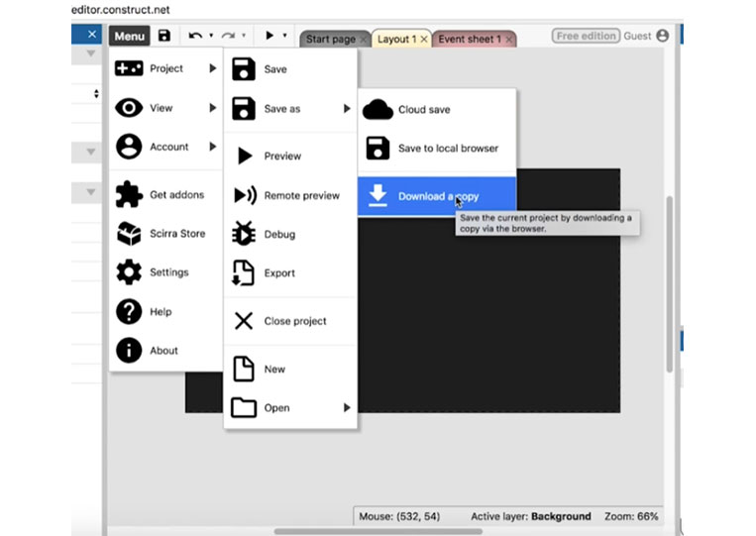Switch to the Event sheet 1 tab
Screen dimensions: 756x536
pos(470,39)
